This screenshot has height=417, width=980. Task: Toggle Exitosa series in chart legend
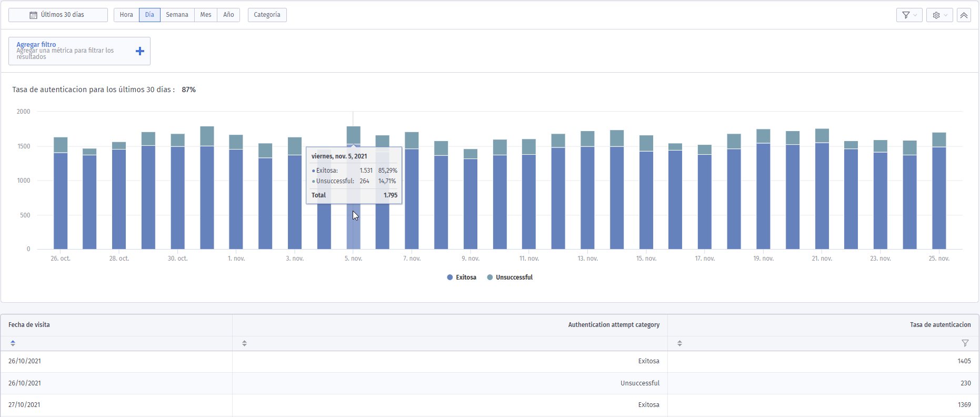pyautogui.click(x=462, y=277)
